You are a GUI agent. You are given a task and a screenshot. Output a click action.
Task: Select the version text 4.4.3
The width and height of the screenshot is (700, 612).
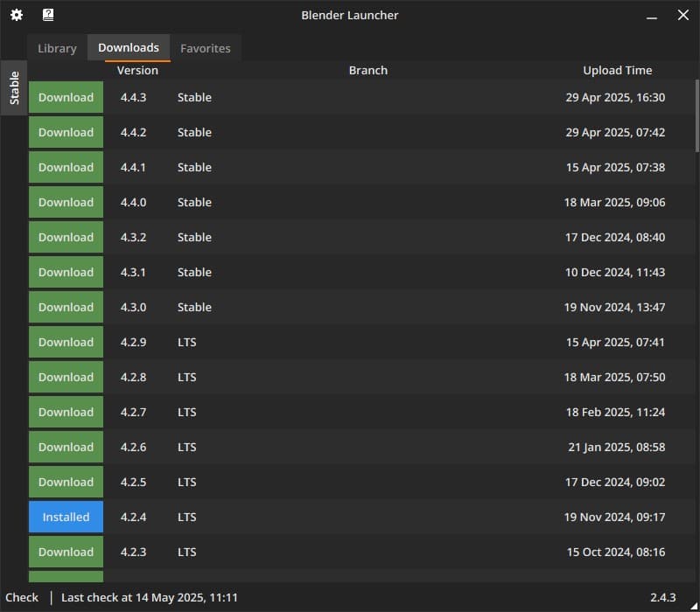tap(134, 97)
